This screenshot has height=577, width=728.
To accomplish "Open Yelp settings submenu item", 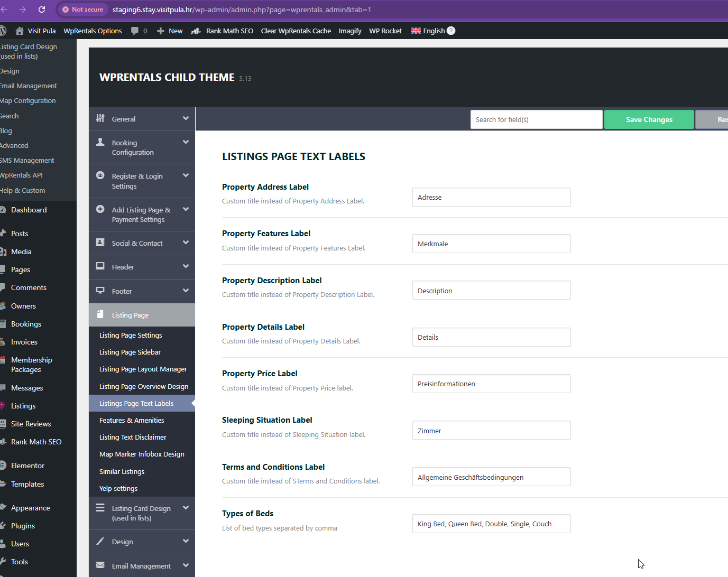I will tap(118, 488).
